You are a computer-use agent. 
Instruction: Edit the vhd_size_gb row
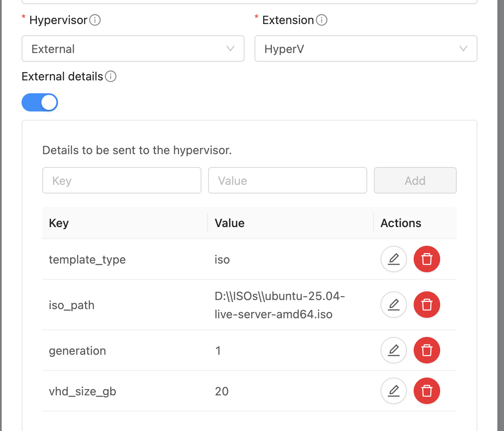pyautogui.click(x=393, y=391)
